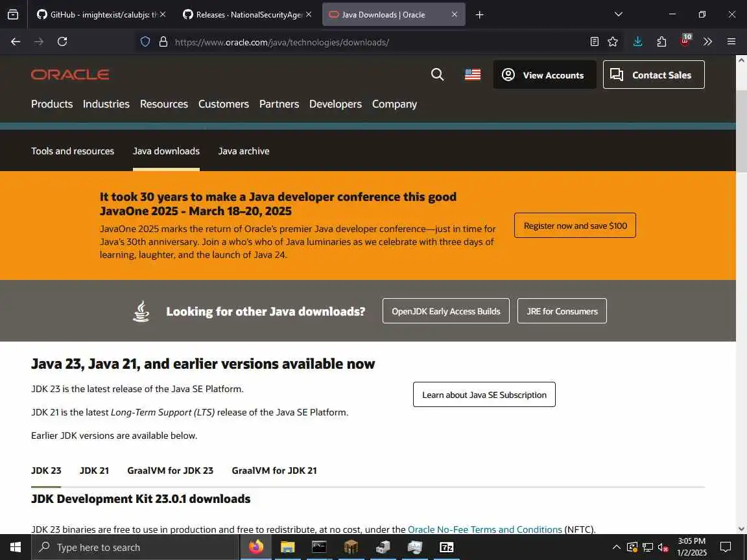Select Java archive tab
The height and width of the screenshot is (560, 747).
coord(244,151)
